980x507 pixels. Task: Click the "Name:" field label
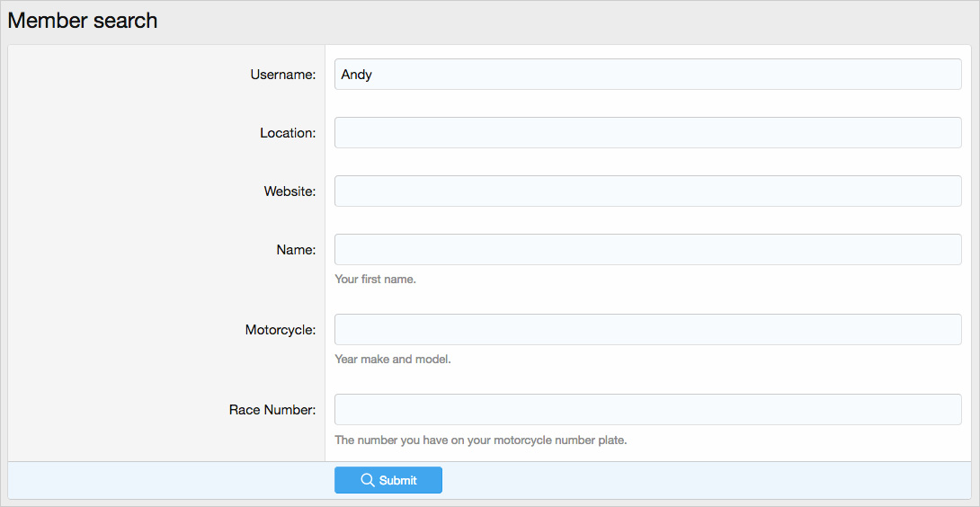[x=296, y=250]
